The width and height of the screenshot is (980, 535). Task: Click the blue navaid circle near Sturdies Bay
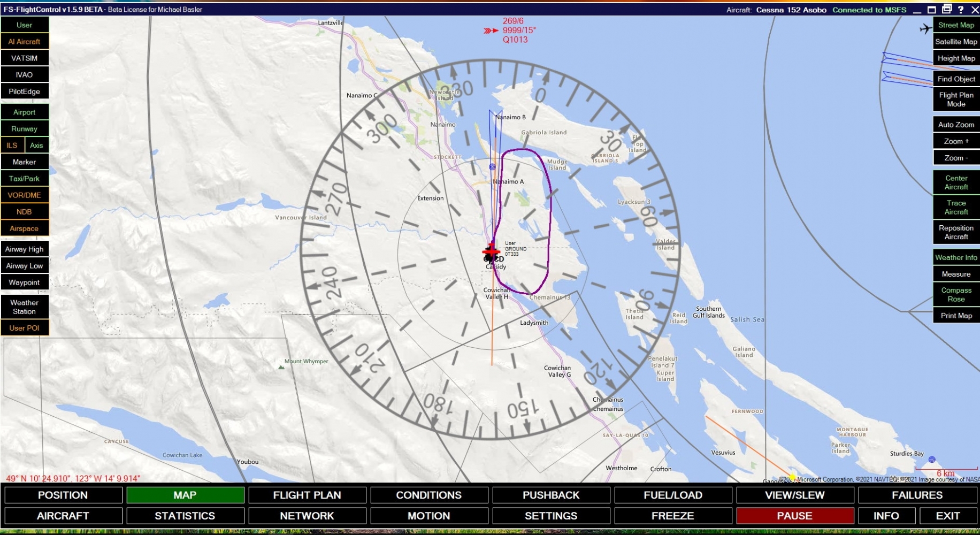click(x=932, y=460)
